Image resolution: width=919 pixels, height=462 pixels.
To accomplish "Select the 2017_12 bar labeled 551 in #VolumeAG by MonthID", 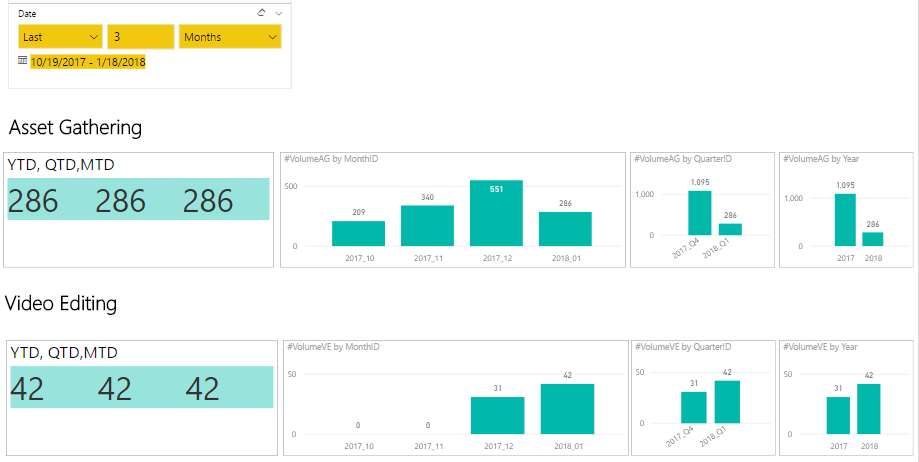I will click(x=496, y=213).
